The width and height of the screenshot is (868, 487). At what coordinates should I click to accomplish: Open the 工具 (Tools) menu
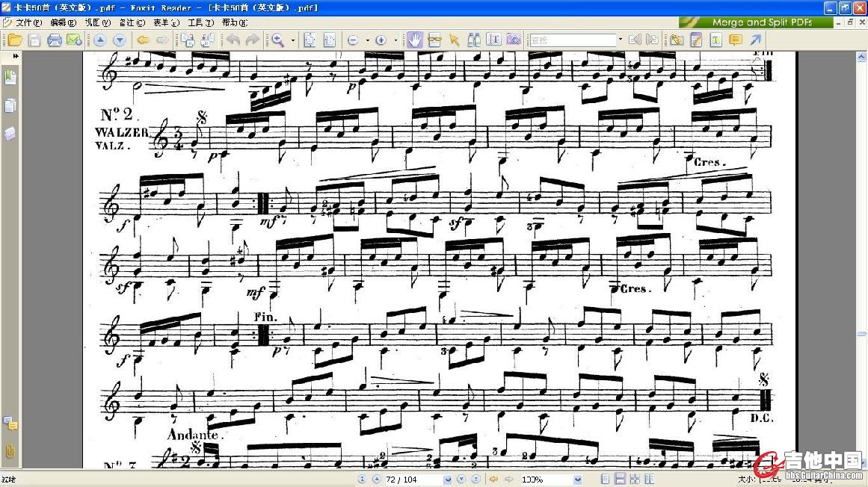pyautogui.click(x=200, y=22)
